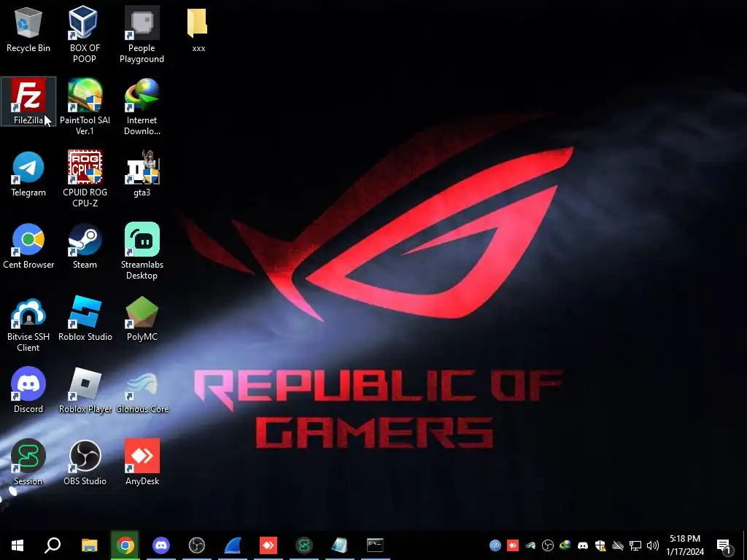Open the Action Center notifications icon

click(724, 545)
